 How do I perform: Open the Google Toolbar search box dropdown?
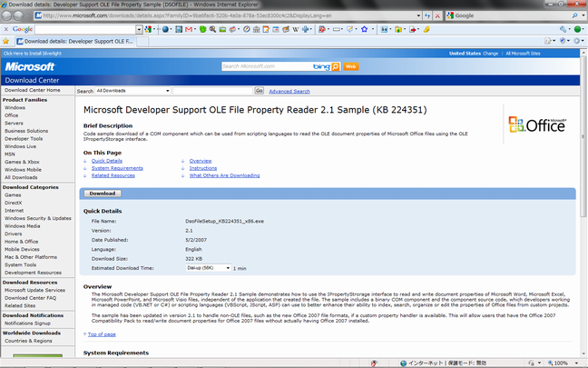pos(139,29)
